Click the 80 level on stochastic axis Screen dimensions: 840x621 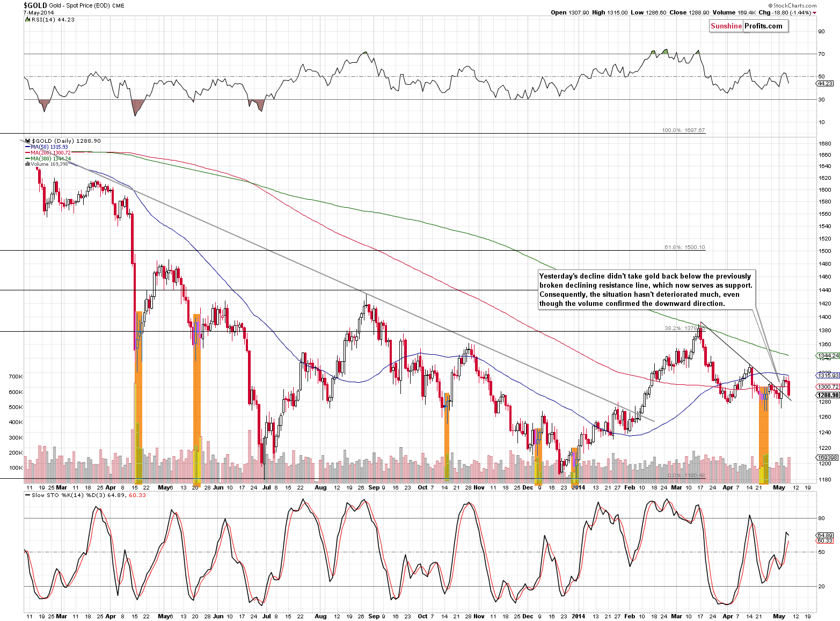pos(821,518)
